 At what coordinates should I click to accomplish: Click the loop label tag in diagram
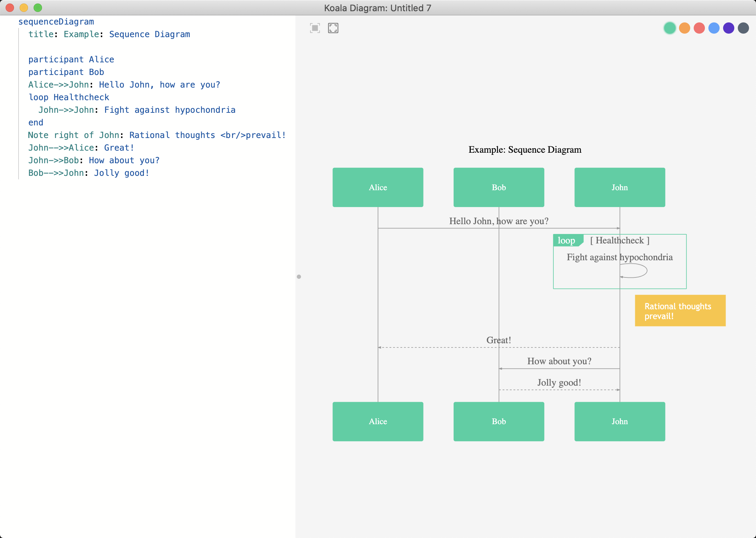point(567,241)
